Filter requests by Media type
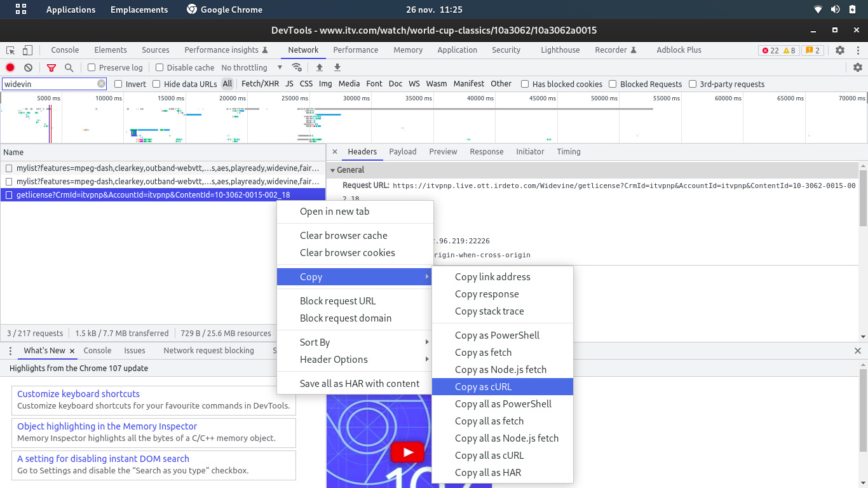This screenshot has height=488, width=868. point(349,84)
